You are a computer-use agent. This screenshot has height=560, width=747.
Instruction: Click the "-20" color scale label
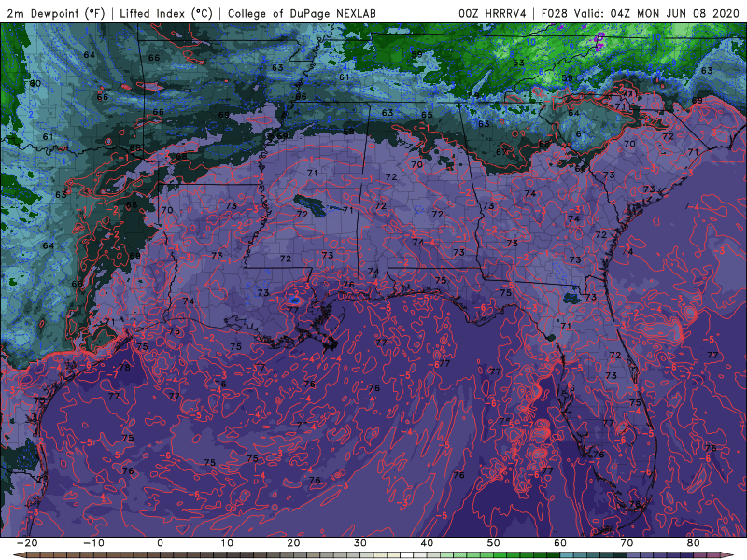click(27, 543)
